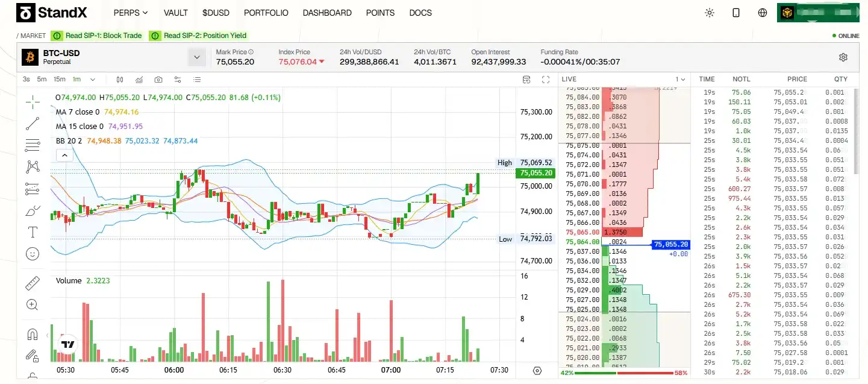
Task: Expand the BTC-USD market selector dropdown
Action: (x=196, y=58)
